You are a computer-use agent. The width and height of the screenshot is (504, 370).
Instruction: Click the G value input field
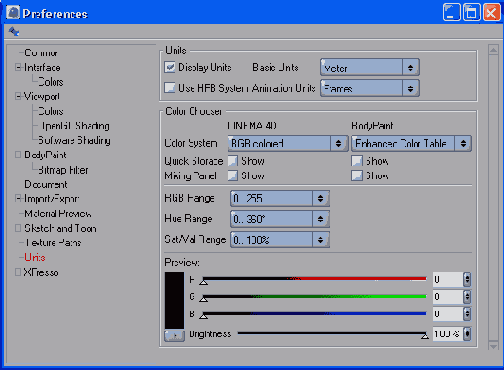point(448,296)
